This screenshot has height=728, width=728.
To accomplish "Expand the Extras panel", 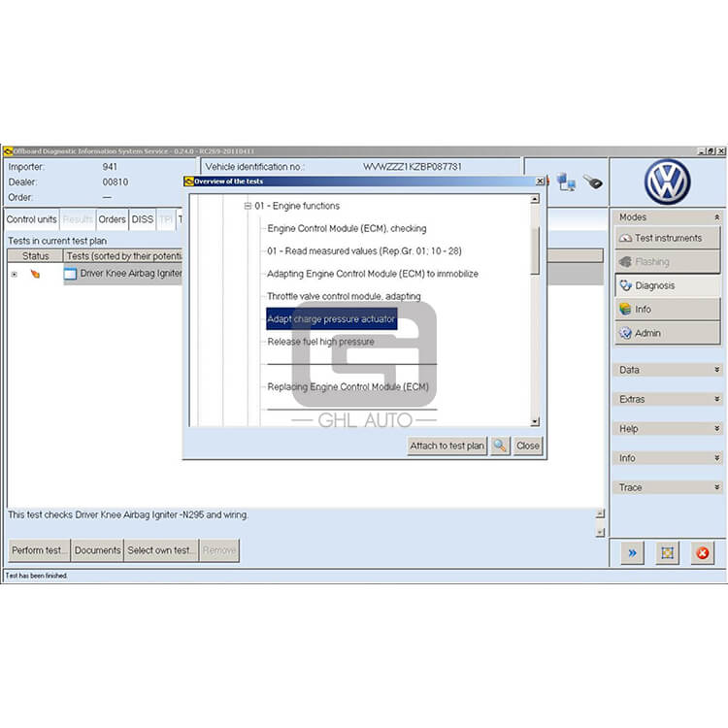I will (x=717, y=399).
